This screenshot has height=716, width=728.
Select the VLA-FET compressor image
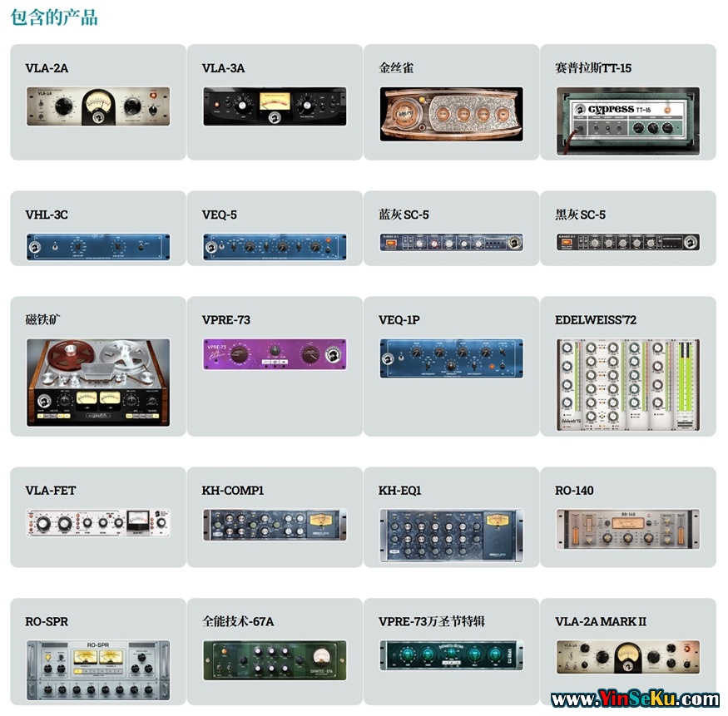point(98,523)
